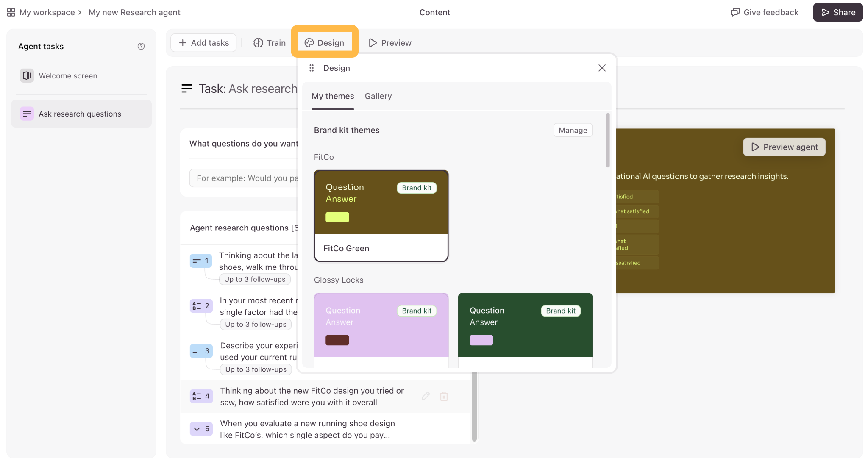Open the Preview toolbar item
868x461 pixels.
390,43
